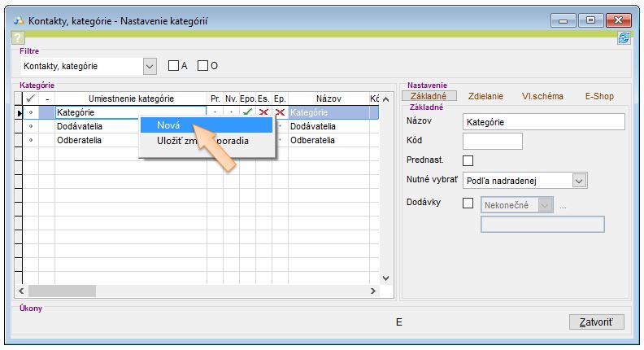644x350 pixels.
Task: Tick the Dodávky checkbox
Action: point(468,203)
